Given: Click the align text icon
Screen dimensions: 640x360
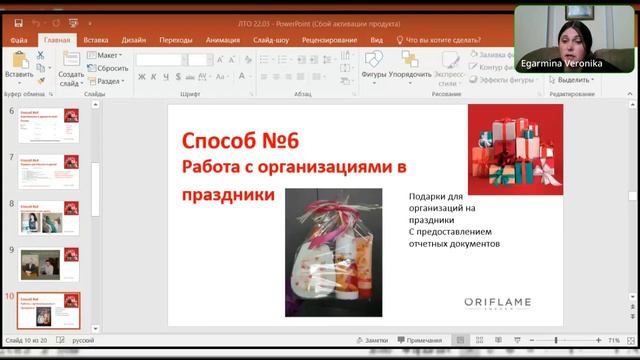Looking at the screenshot, I should click(345, 68).
